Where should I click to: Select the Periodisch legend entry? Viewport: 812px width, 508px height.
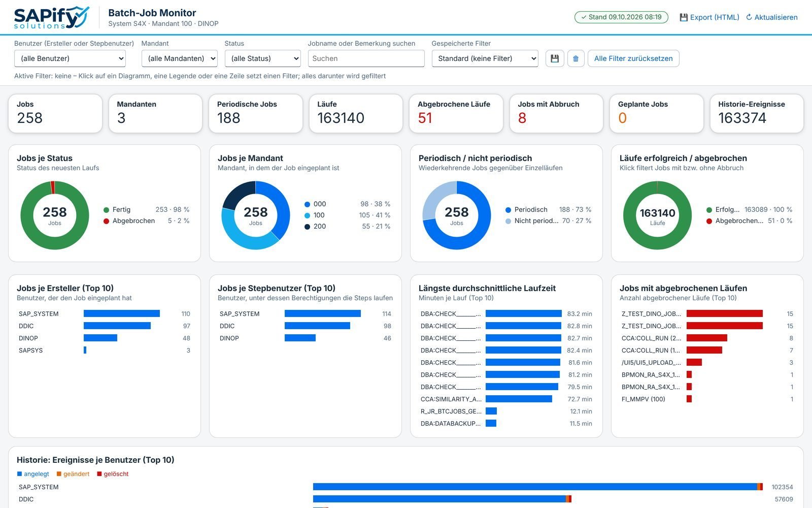pyautogui.click(x=549, y=210)
